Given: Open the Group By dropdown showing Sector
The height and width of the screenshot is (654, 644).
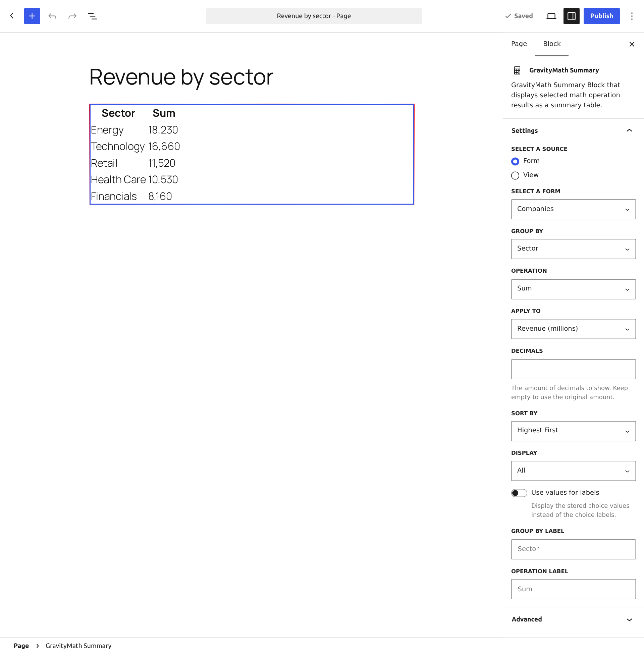Looking at the screenshot, I should (x=573, y=249).
